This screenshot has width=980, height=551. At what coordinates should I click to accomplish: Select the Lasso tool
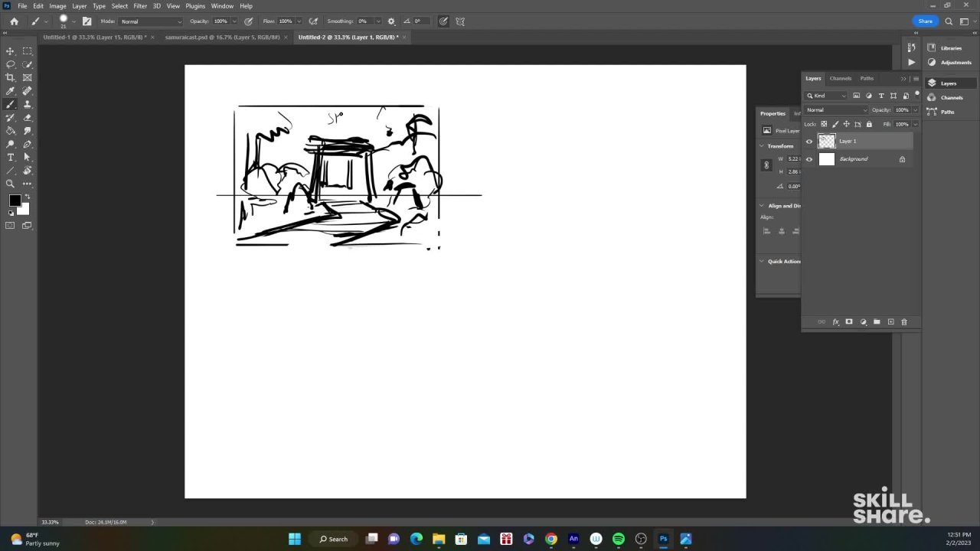(11, 64)
